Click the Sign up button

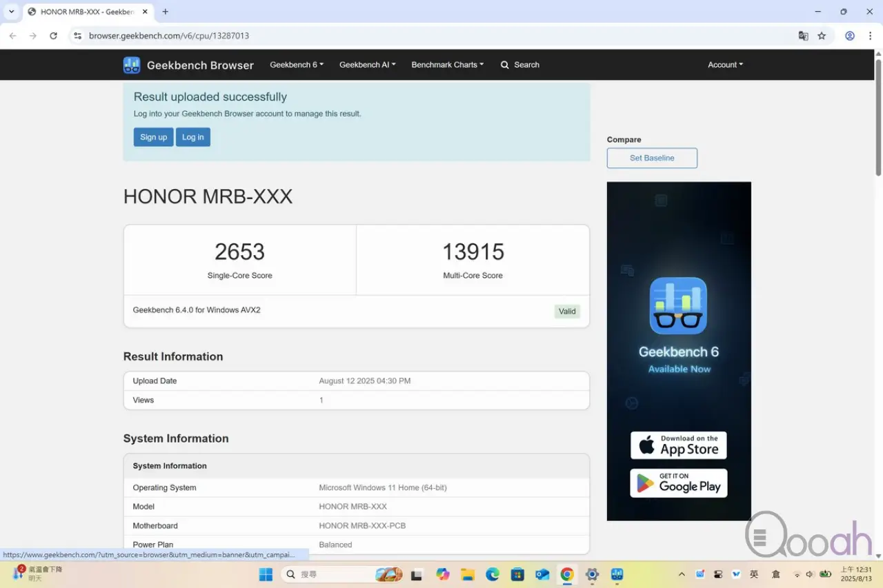153,137
